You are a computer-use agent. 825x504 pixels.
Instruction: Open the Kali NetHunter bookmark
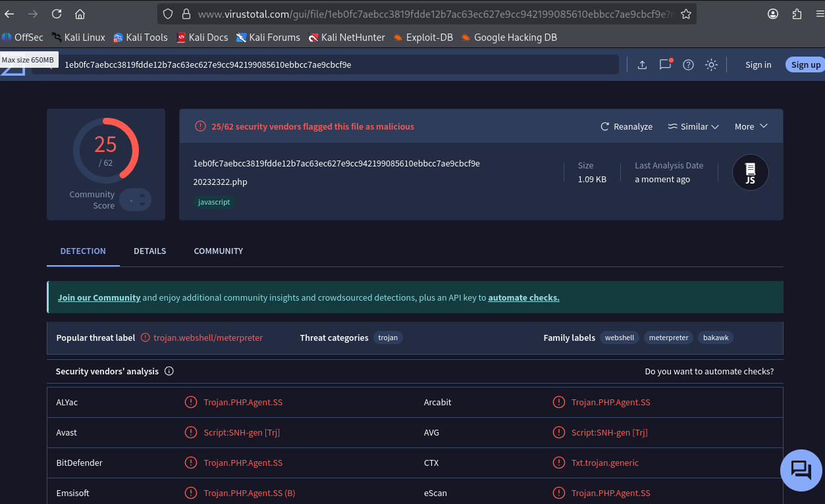(x=346, y=38)
